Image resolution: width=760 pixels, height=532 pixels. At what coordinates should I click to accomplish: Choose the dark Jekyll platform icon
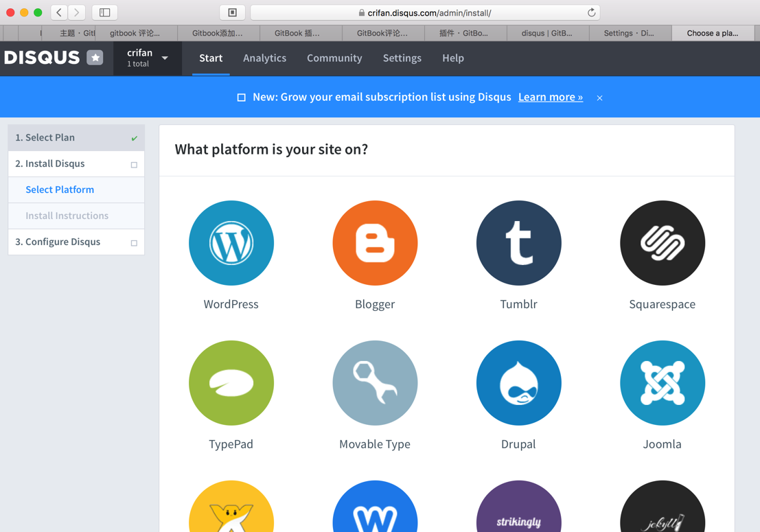[662, 507]
